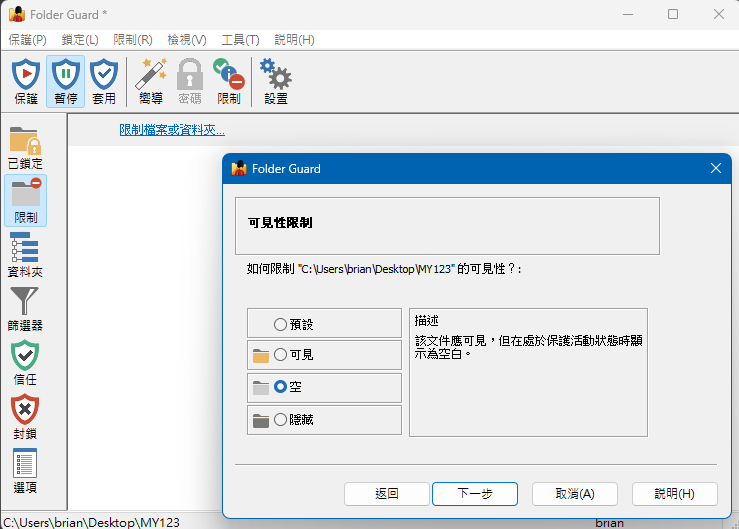
Task: Select the 可見 (Visible) radio option
Action: (281, 355)
